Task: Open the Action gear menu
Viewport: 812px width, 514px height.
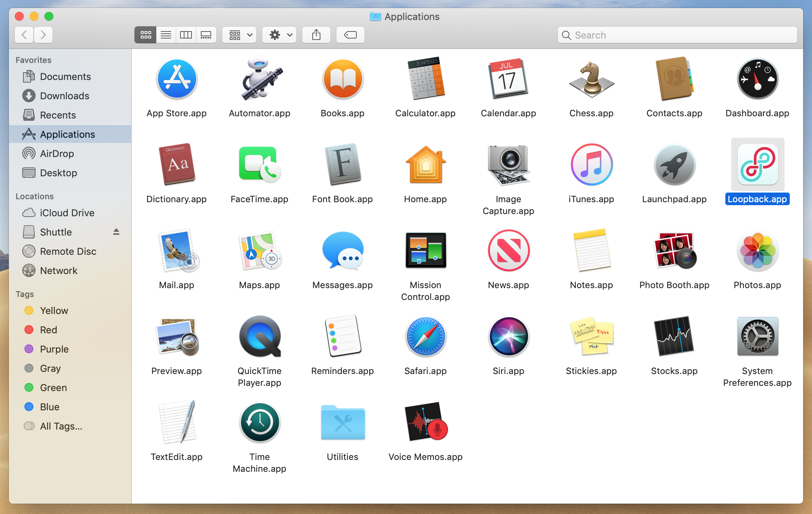Action: (x=280, y=35)
